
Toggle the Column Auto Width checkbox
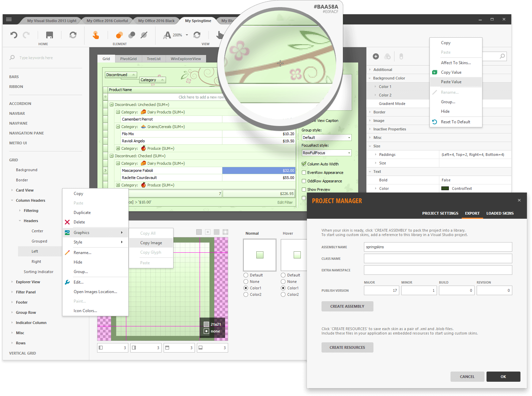(x=304, y=164)
